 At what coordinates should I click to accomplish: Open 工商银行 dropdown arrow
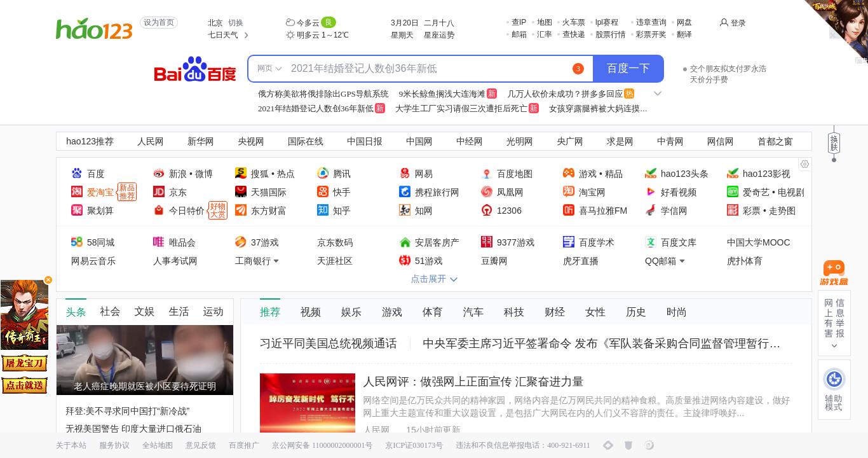click(x=276, y=261)
